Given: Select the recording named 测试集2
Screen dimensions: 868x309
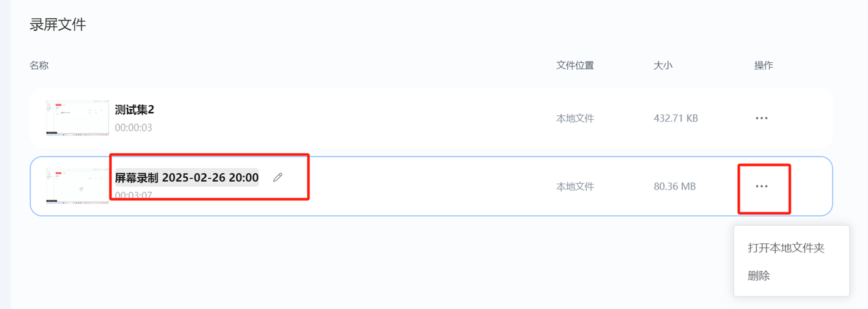Looking at the screenshot, I should tap(135, 110).
